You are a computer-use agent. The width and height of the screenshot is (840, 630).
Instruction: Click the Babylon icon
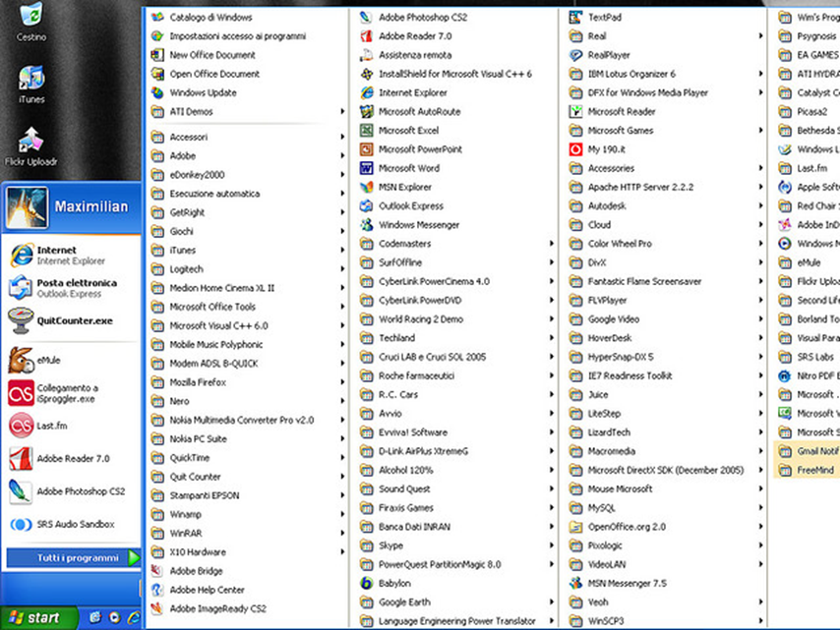367,584
